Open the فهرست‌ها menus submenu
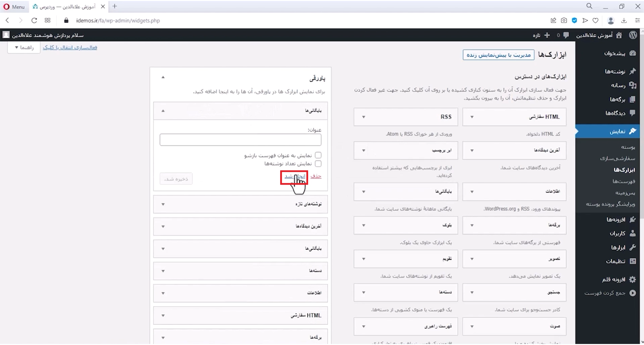 click(624, 181)
